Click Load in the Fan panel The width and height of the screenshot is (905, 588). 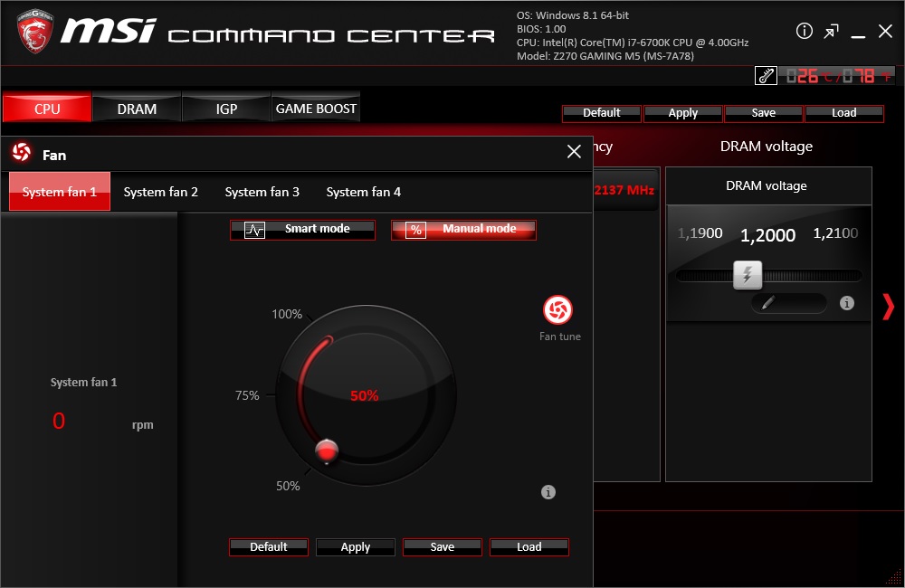point(529,547)
